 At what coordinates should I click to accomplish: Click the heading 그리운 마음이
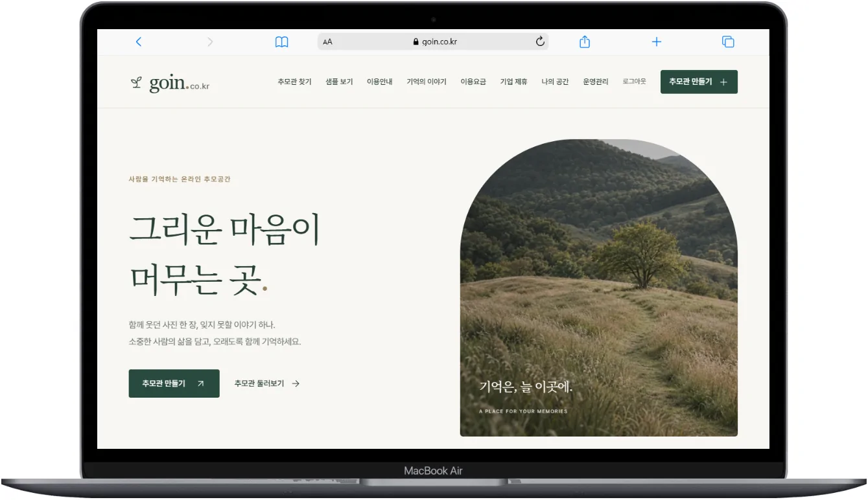coord(225,229)
